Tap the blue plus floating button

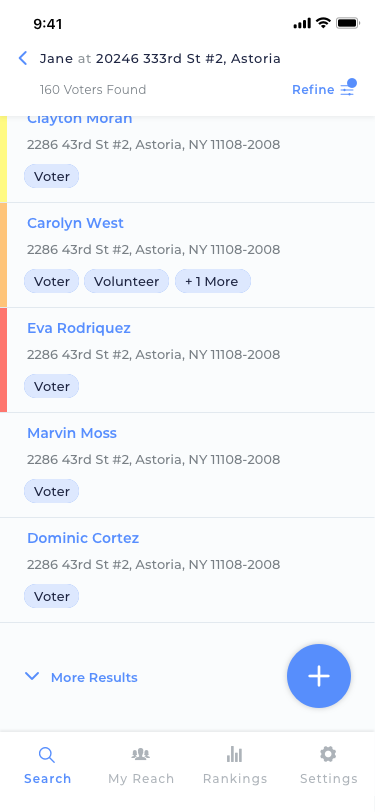pyautogui.click(x=319, y=676)
